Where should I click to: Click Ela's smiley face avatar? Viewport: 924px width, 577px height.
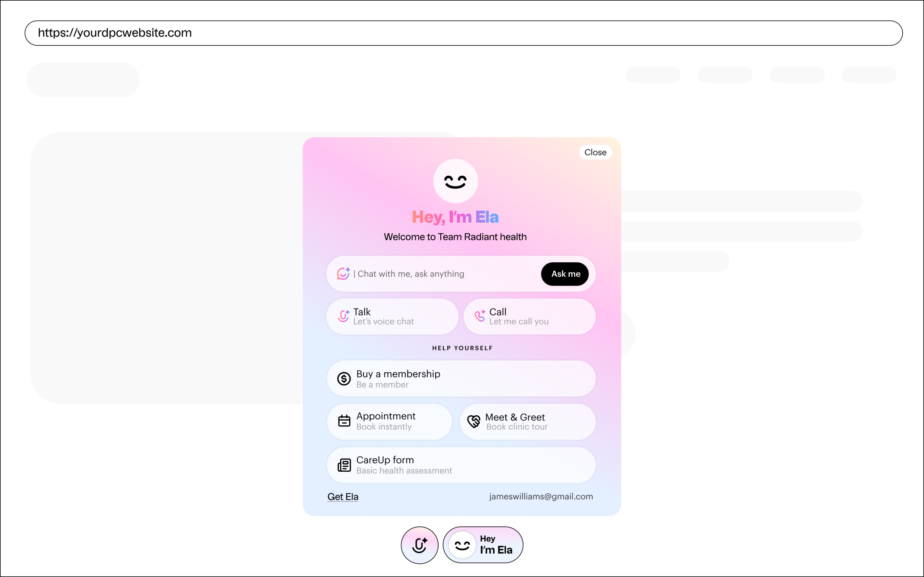(x=455, y=181)
